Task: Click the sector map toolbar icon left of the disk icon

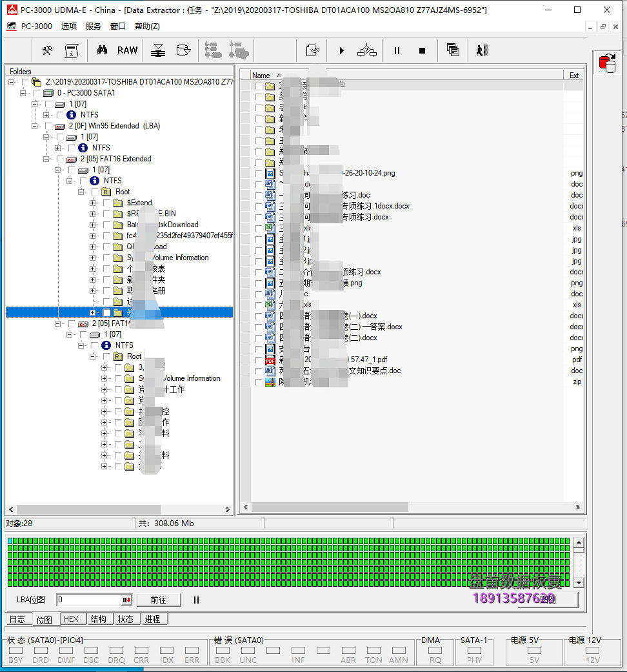Action: point(158,50)
